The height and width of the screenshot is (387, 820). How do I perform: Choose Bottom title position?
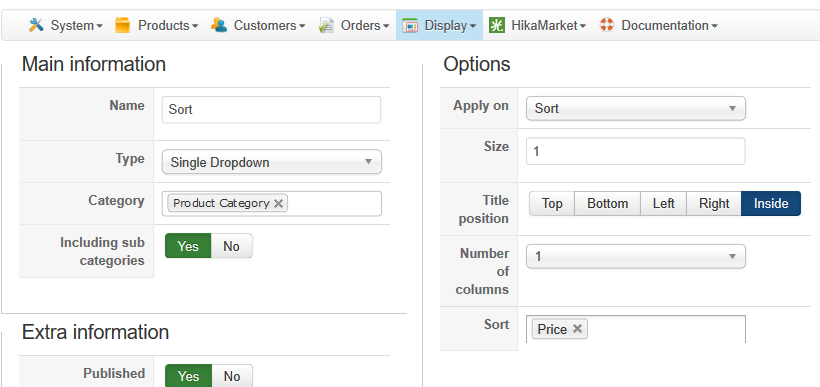[608, 203]
